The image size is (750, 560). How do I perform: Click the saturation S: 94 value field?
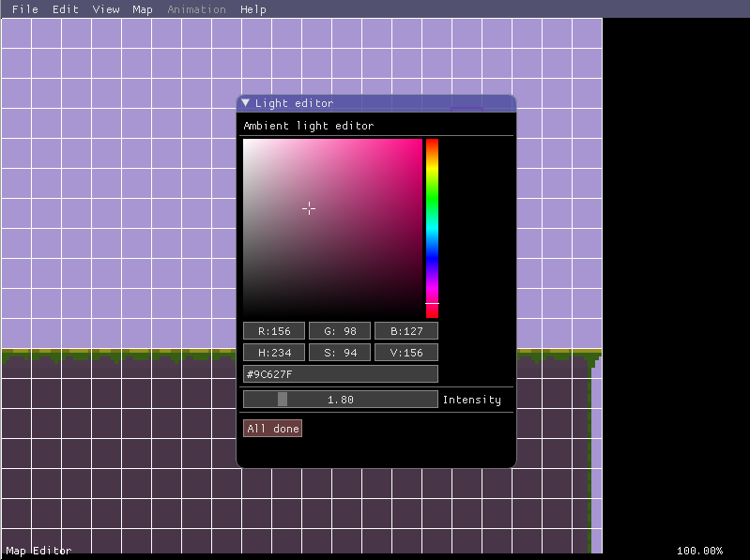click(x=340, y=353)
